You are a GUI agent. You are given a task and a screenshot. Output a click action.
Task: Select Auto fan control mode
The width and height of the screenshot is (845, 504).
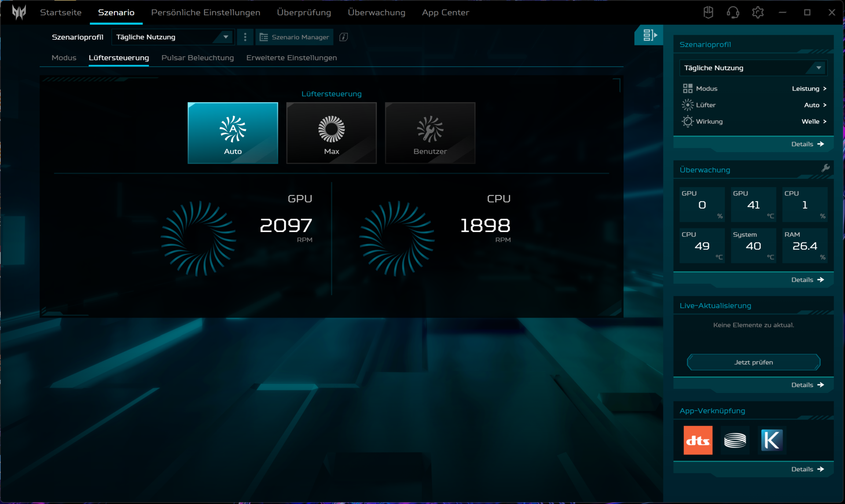233,133
